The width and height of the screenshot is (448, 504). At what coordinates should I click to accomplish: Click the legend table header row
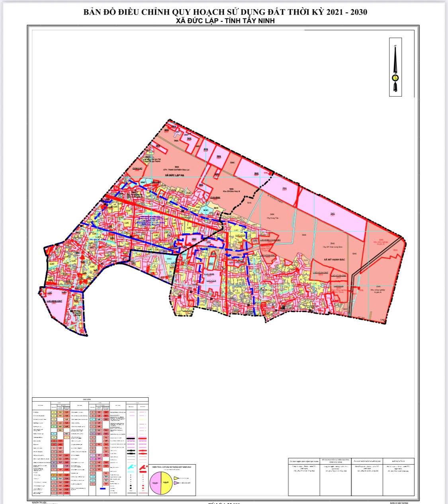pos(90,399)
